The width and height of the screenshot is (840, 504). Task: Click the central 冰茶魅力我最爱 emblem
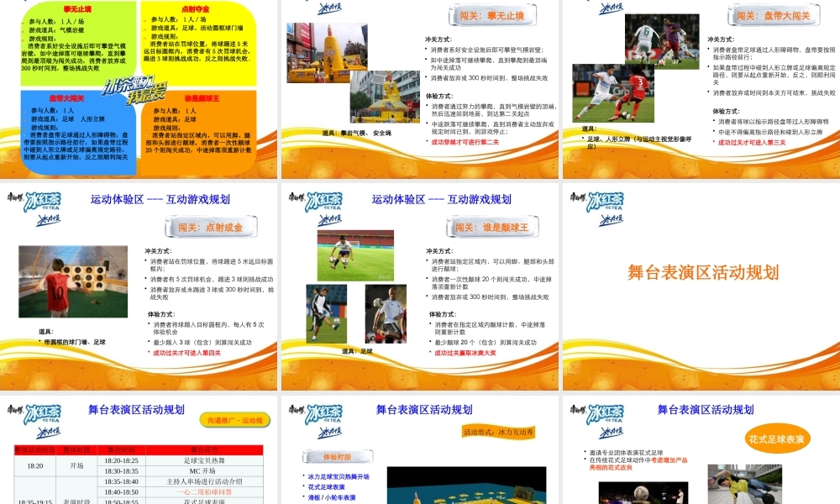tap(136, 91)
